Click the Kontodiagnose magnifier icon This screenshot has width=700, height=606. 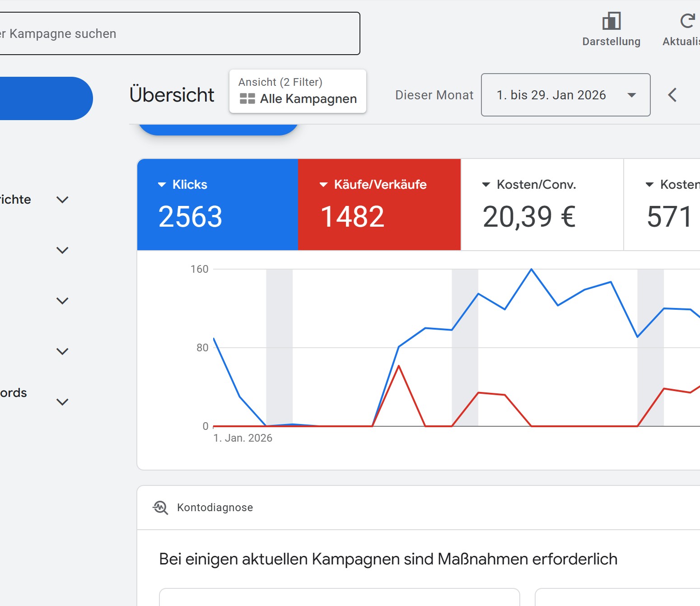(160, 508)
